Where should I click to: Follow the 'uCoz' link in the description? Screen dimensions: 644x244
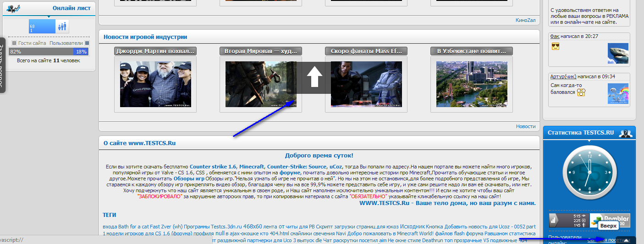336,167
